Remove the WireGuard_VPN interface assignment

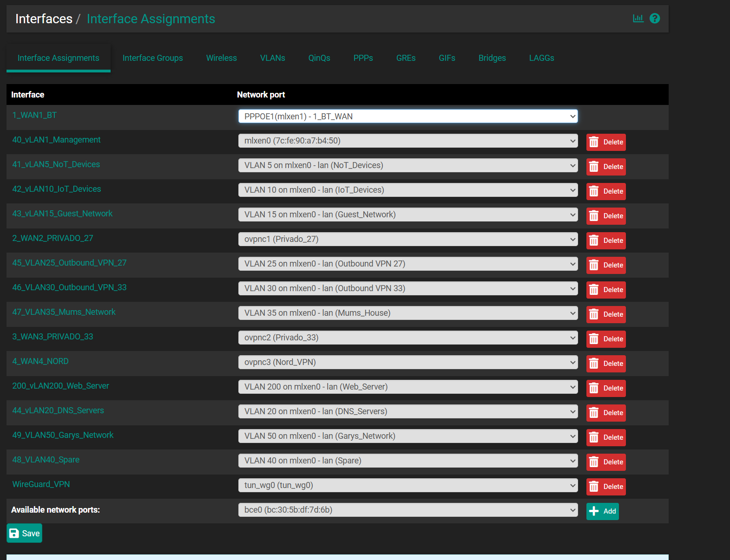coord(606,487)
